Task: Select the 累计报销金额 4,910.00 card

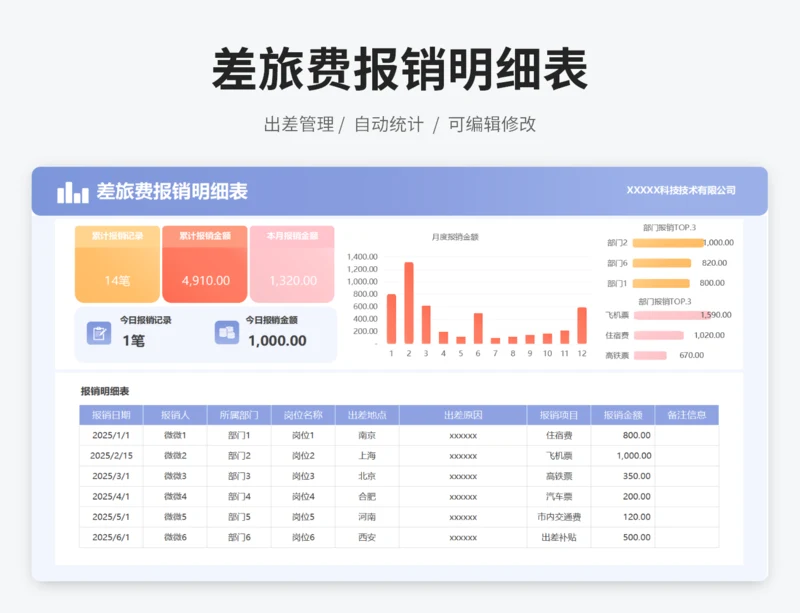Action: [205, 264]
